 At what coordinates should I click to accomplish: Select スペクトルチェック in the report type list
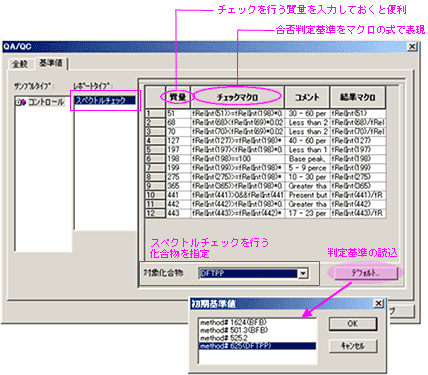point(105,100)
